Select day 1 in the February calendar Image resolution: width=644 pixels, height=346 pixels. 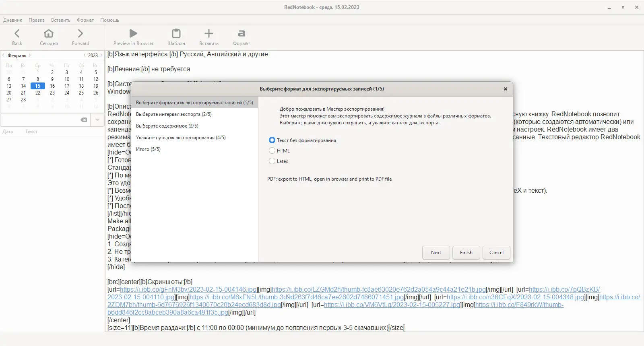coord(38,72)
